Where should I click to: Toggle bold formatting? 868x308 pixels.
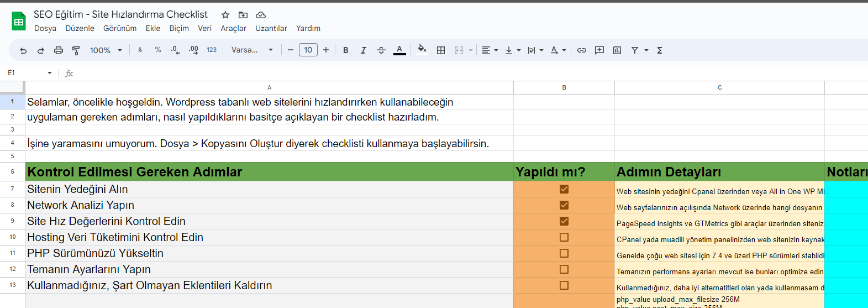346,50
